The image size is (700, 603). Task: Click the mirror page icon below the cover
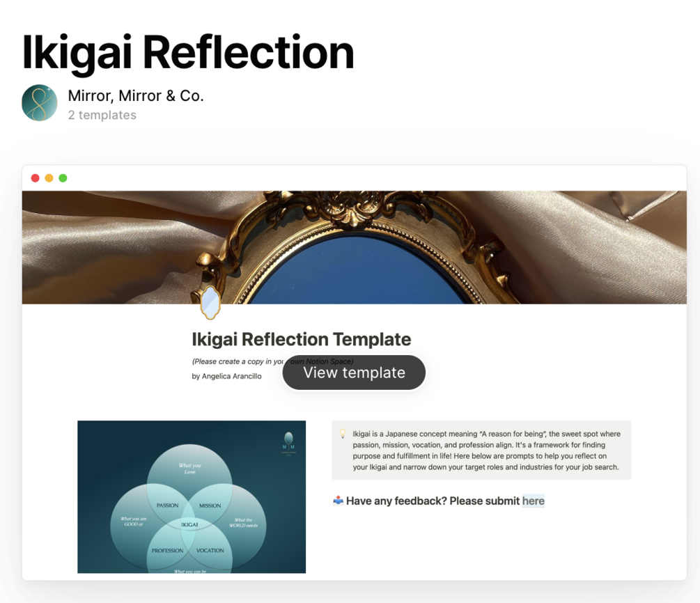coord(210,303)
